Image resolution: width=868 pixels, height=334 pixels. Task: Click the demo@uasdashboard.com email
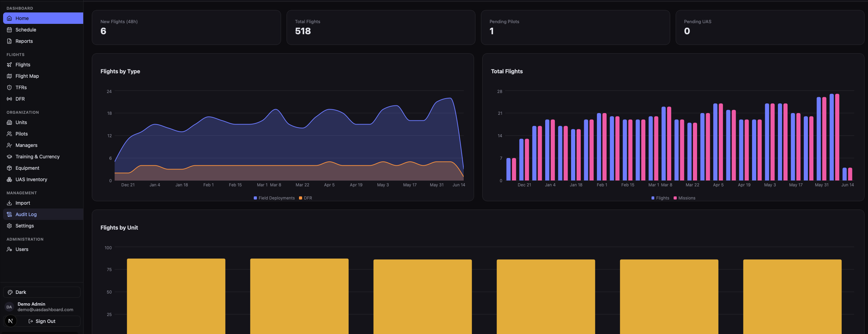45,310
